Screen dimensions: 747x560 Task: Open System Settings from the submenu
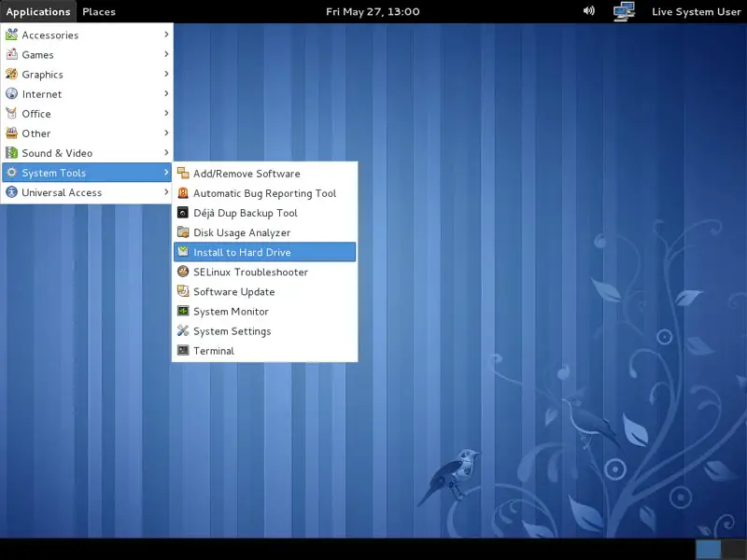point(232,331)
